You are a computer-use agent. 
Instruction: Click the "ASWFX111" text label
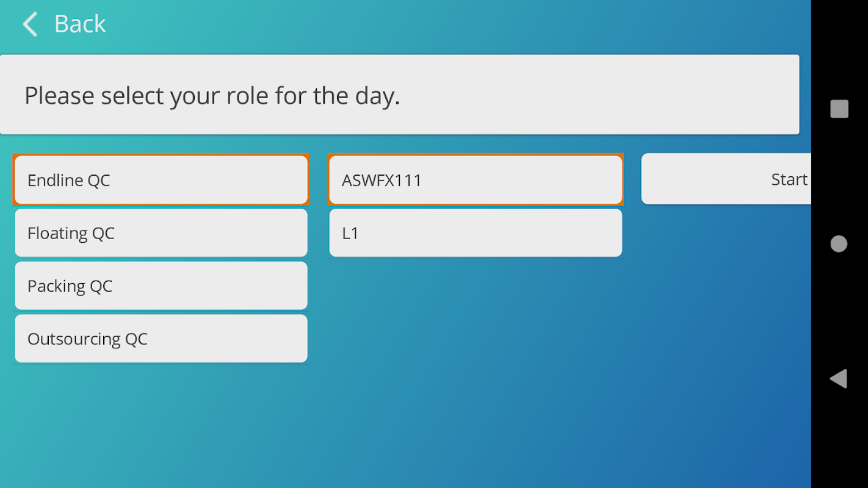382,181
